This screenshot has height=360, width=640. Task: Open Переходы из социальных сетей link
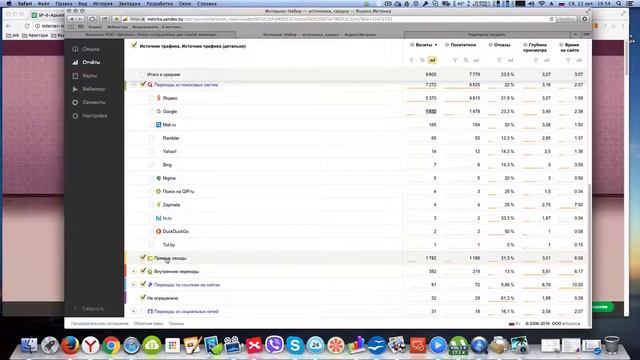(186, 311)
